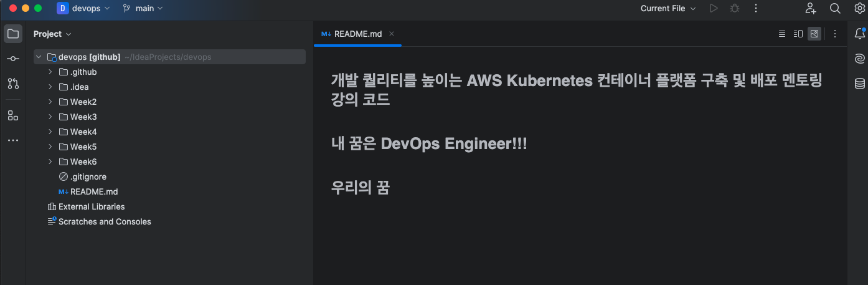The height and width of the screenshot is (285, 868).
Task: Expand the Week5 folder
Action: (50, 147)
